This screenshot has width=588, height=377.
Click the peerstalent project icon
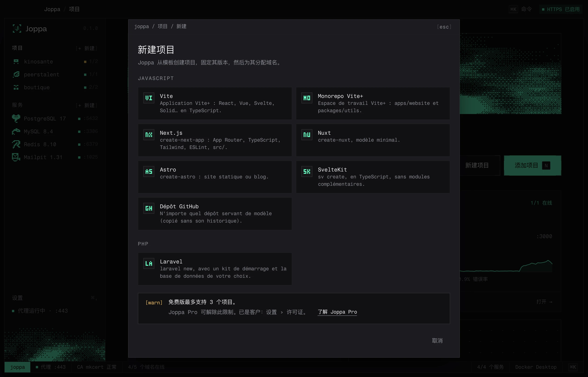click(x=16, y=74)
